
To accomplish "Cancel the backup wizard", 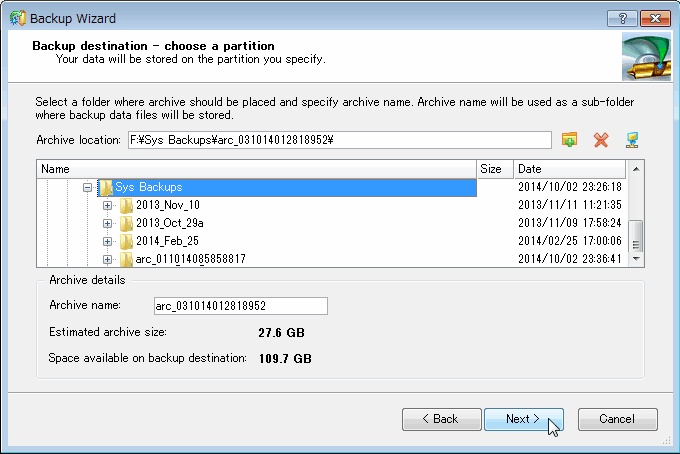I will point(617,419).
